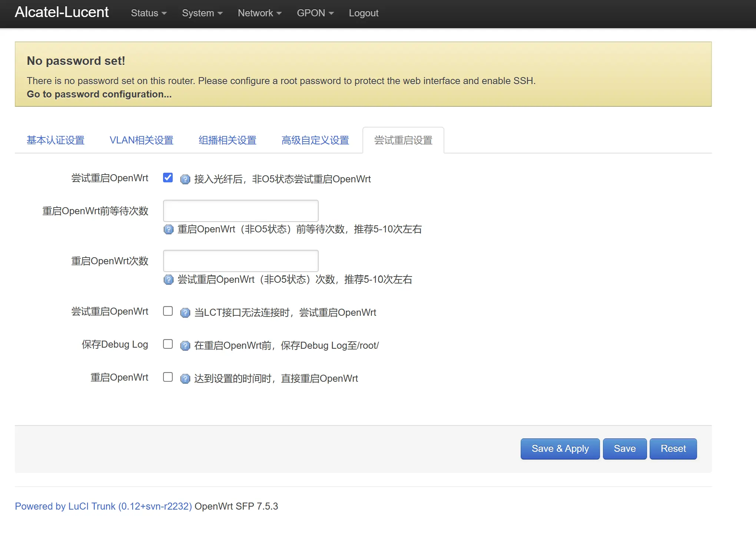The image size is (756, 550).
Task: Click help icon beside 前等待次数 hint
Action: (x=168, y=229)
